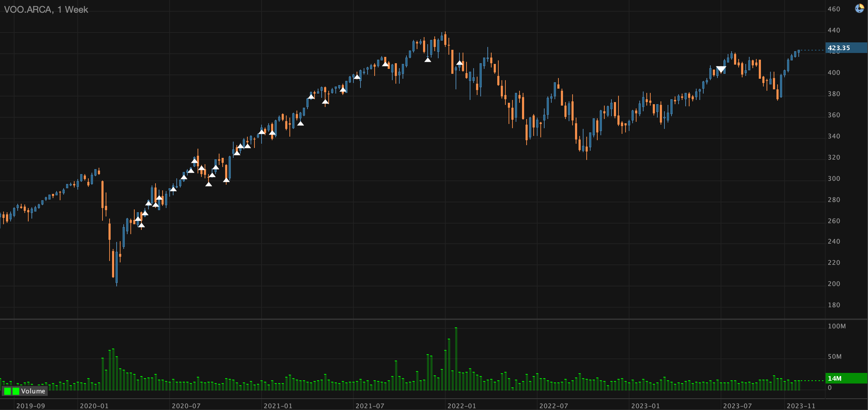Screen dimensions: 868x410
Task: Click the 50M label on volume axis
Action: pyautogui.click(x=834, y=356)
